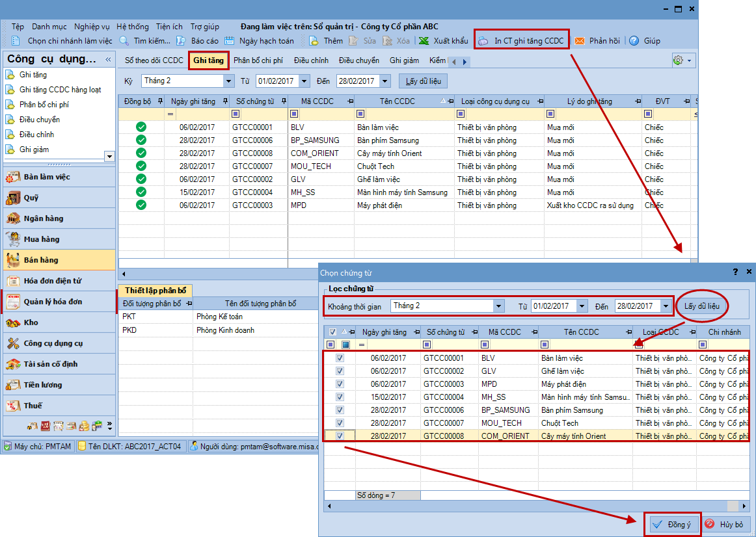Click the dialog's horizontal scrollbar right arrow

(745, 506)
